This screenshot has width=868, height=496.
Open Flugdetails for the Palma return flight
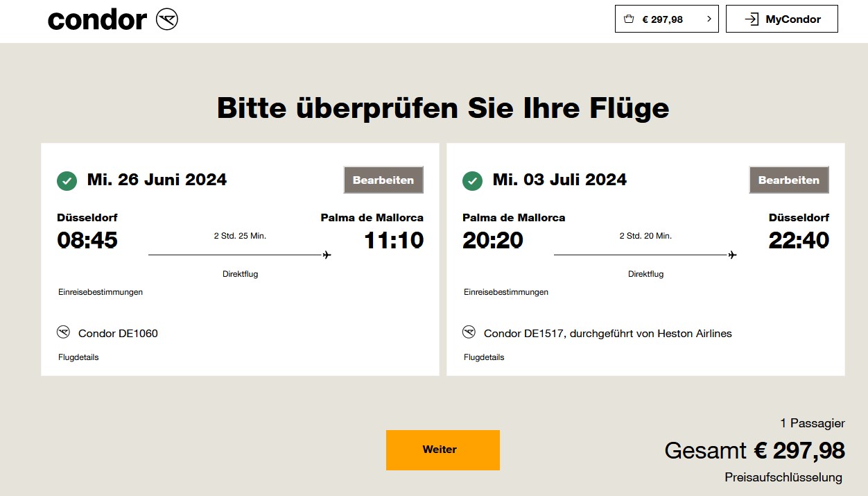(x=483, y=357)
